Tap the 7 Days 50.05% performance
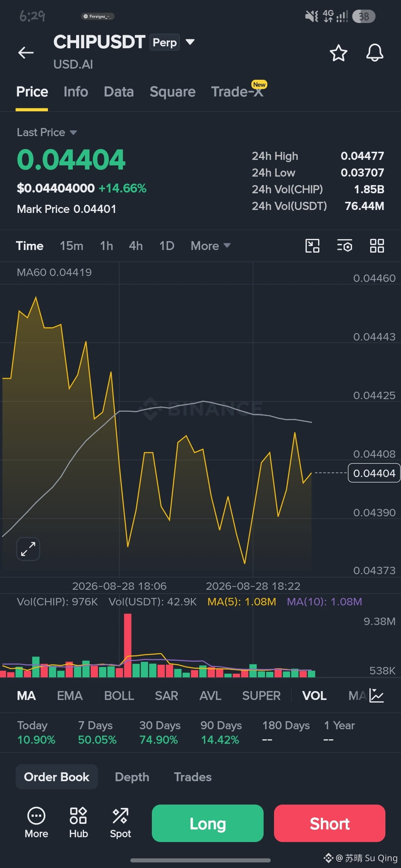The height and width of the screenshot is (868, 401). (97, 732)
